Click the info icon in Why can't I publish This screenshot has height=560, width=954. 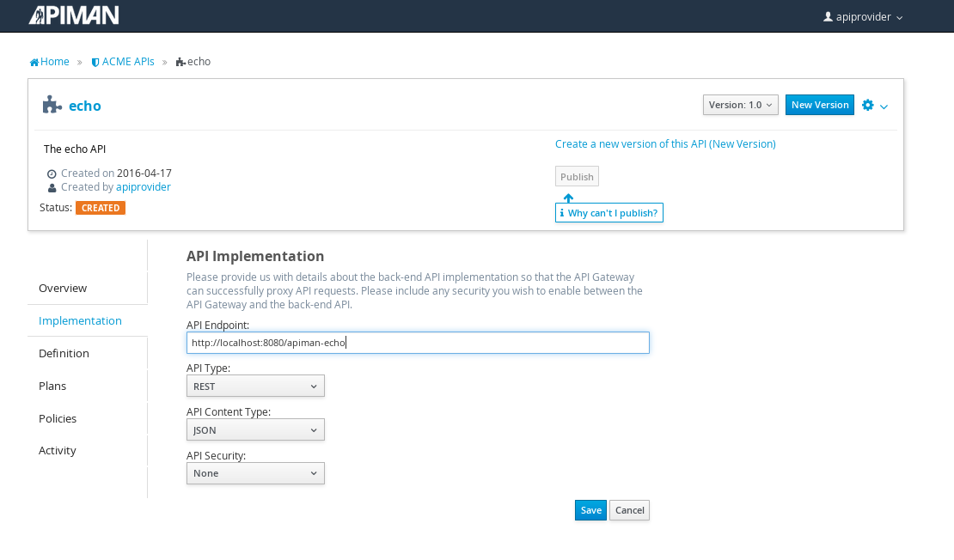[x=562, y=213]
